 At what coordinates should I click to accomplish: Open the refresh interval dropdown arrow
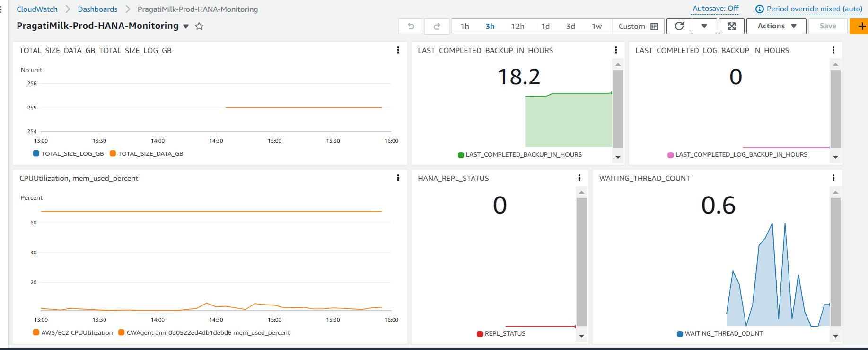point(704,27)
